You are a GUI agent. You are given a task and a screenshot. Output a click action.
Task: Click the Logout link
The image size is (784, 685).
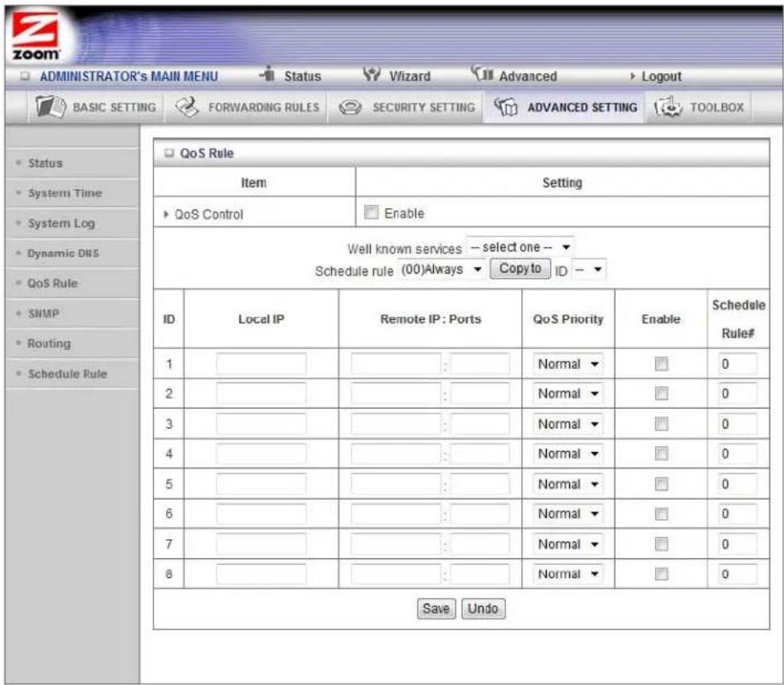pos(661,76)
